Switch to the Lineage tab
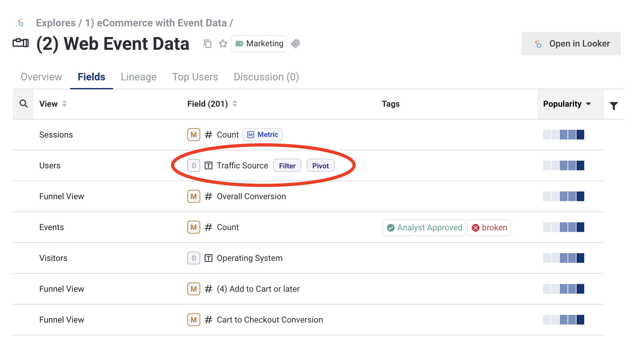The height and width of the screenshot is (338, 644). pyautogui.click(x=139, y=77)
